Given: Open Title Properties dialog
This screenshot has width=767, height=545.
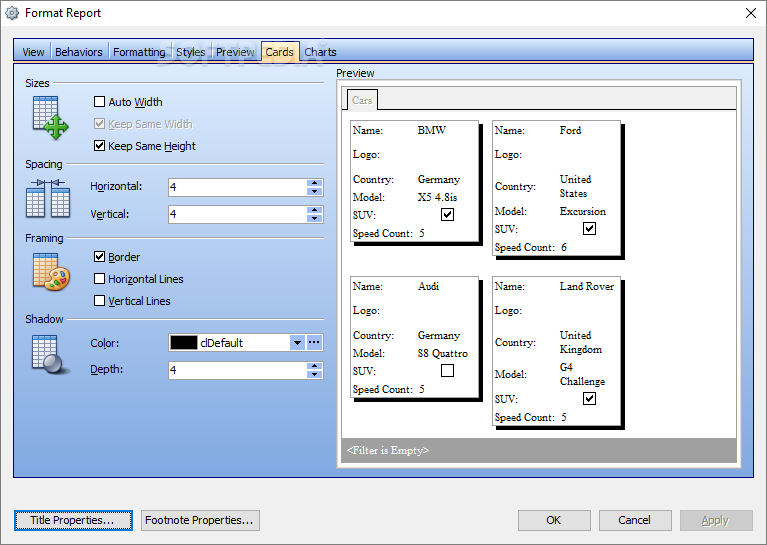Looking at the screenshot, I should (73, 520).
